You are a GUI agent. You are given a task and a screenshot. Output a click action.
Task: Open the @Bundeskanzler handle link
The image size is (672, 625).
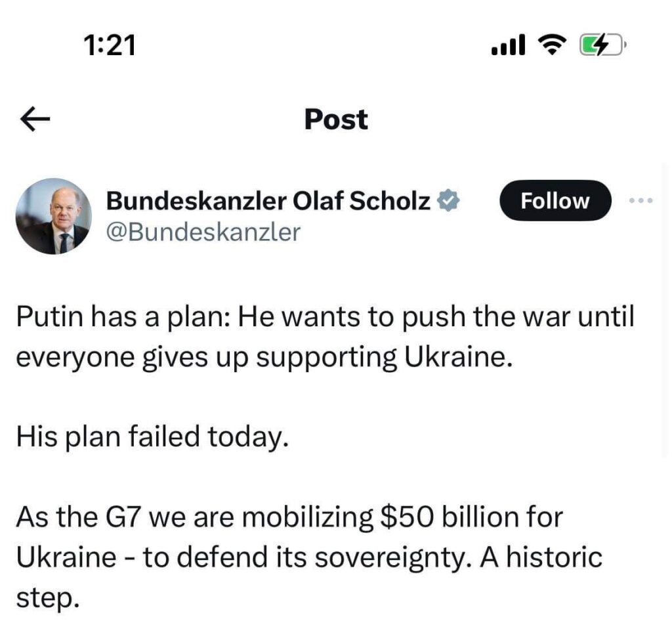click(x=203, y=232)
